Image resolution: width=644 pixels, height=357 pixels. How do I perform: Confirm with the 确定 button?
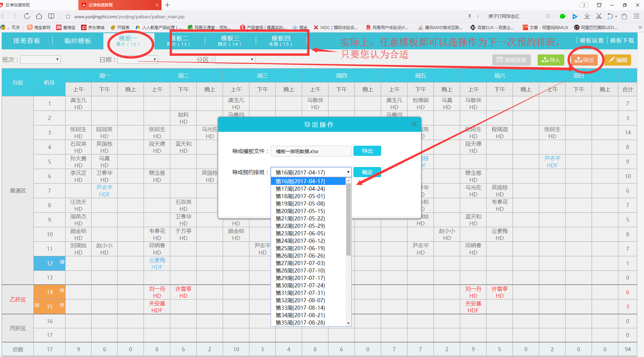coord(367,172)
